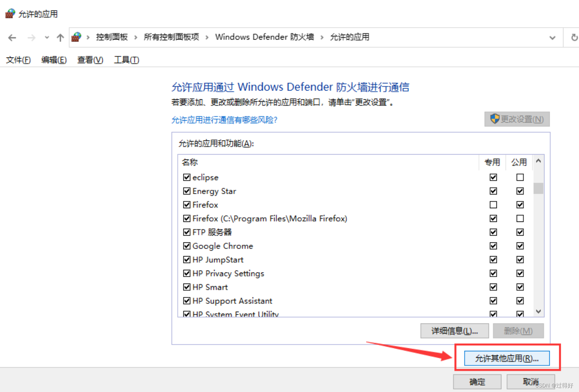Expand chevron after 所有控制面板项 breadcrumb
The height and width of the screenshot is (392, 579).
[207, 37]
